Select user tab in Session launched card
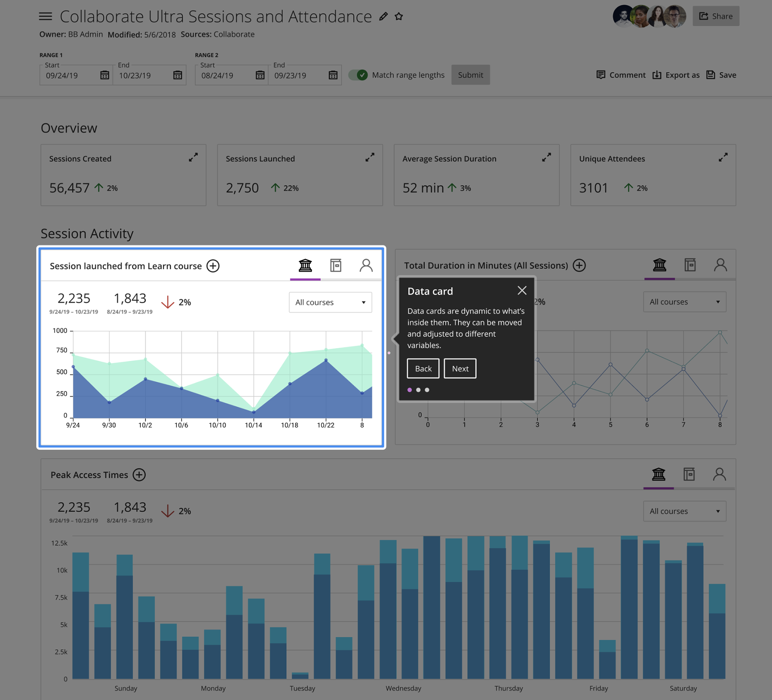This screenshot has height=700, width=772. pyautogui.click(x=366, y=266)
